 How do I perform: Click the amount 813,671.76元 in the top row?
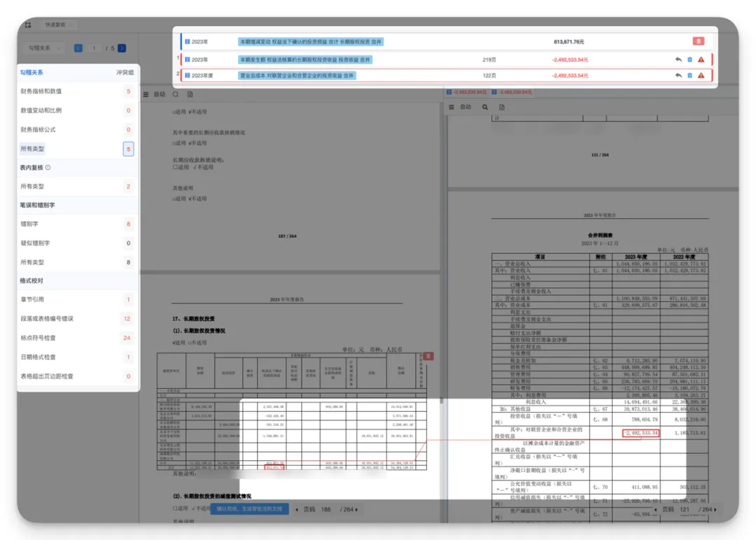coord(569,42)
